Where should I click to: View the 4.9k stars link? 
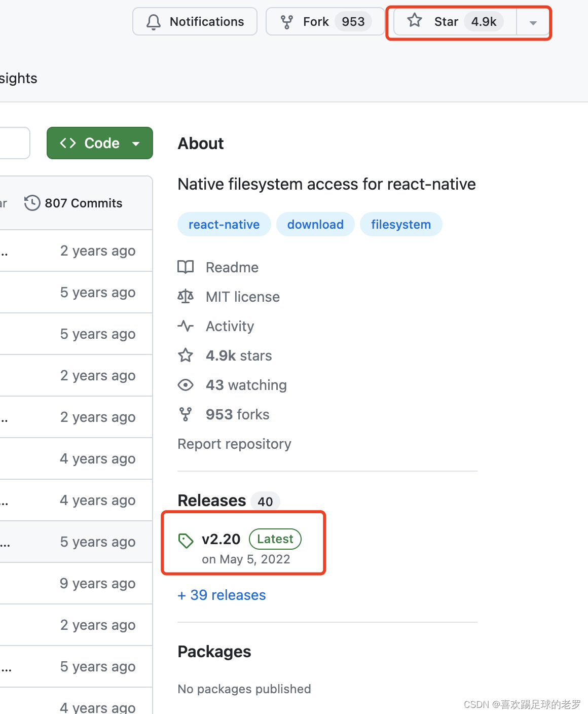(x=239, y=355)
